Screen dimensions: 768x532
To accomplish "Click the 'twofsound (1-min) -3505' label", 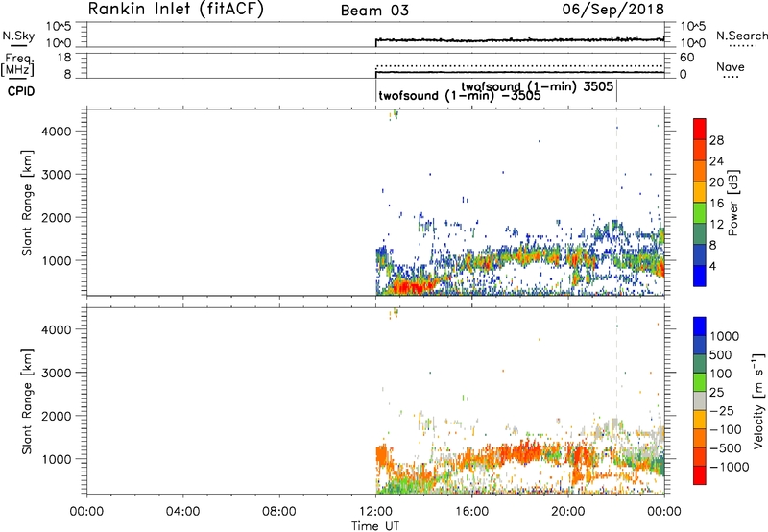I will (460, 95).
